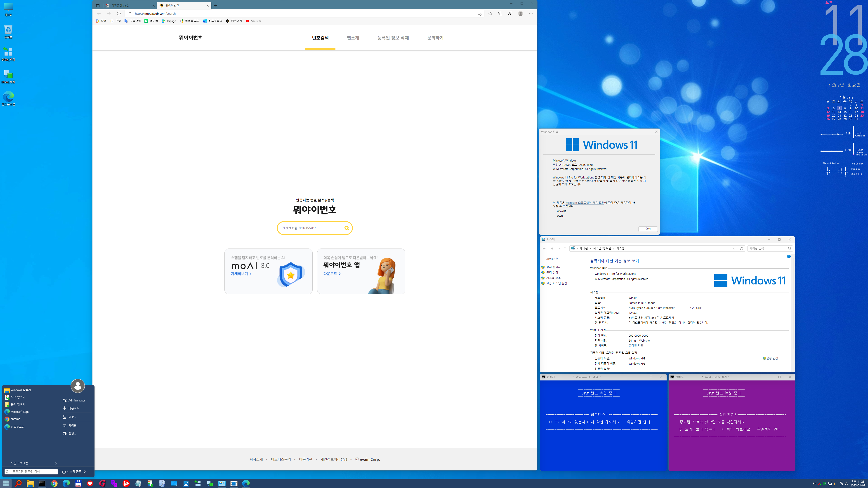Select the 번호검색 menu tab
This screenshot has height=488, width=868.
tap(320, 38)
